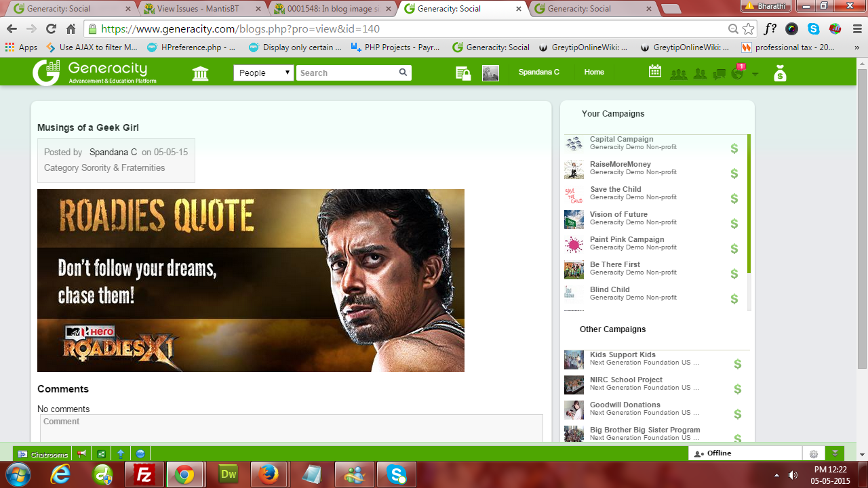Click dollar icon beside Goodwill Donations
This screenshot has width=868, height=488.
tap(738, 414)
